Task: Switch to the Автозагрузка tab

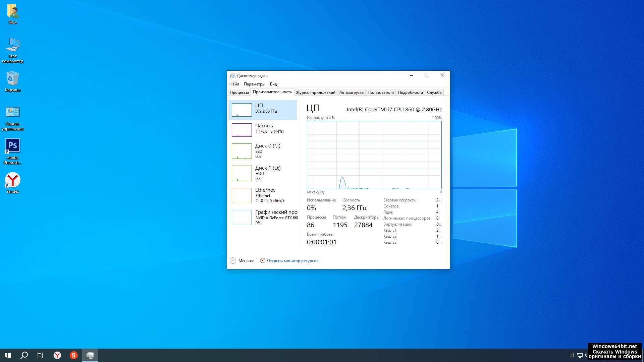Action: pyautogui.click(x=351, y=93)
